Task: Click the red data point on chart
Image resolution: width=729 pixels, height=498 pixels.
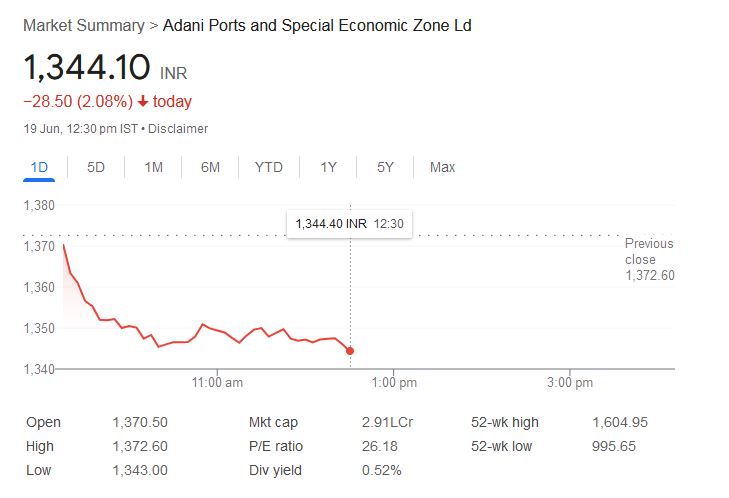Action: click(x=350, y=350)
